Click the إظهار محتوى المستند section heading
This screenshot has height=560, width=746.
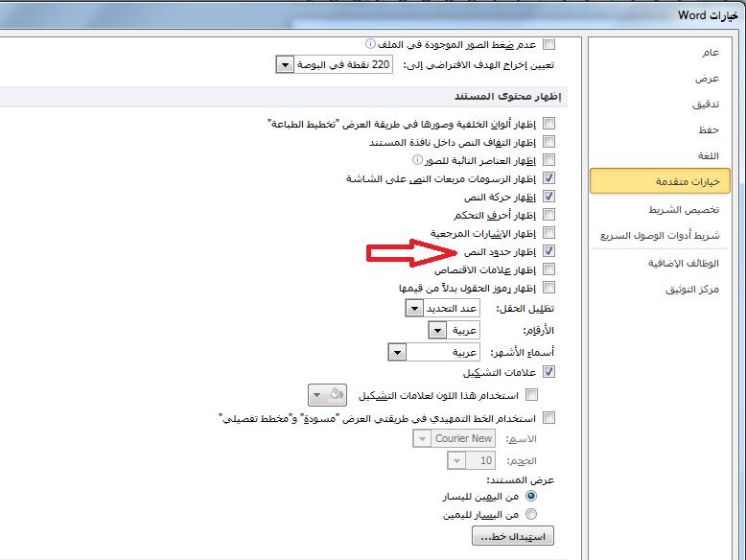507,97
